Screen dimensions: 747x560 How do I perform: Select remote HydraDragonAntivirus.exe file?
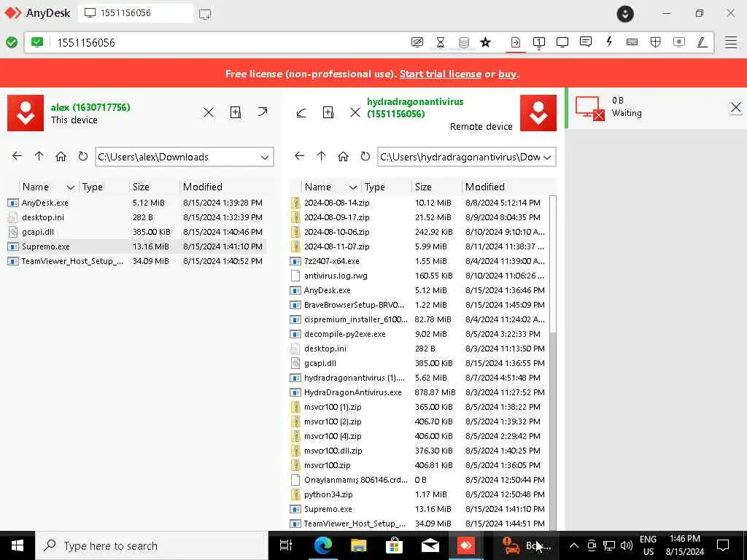[x=419, y=392]
